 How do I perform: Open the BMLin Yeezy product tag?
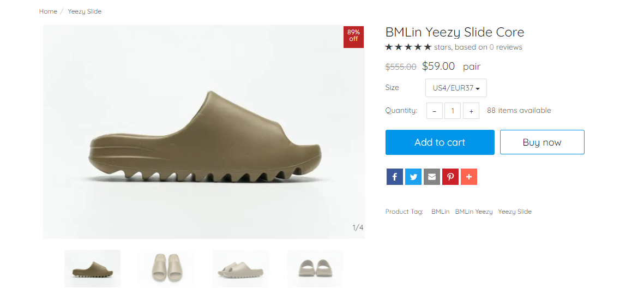point(473,212)
